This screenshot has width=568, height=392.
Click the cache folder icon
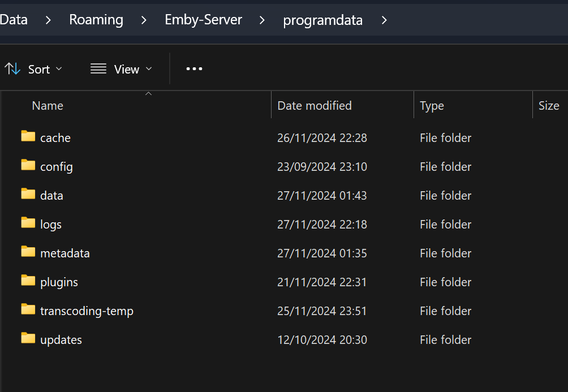click(x=28, y=136)
